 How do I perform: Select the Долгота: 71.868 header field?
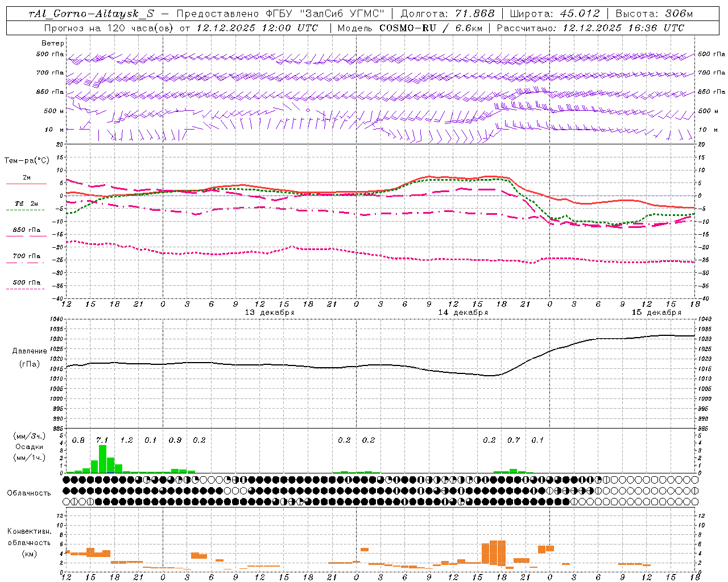(x=448, y=14)
